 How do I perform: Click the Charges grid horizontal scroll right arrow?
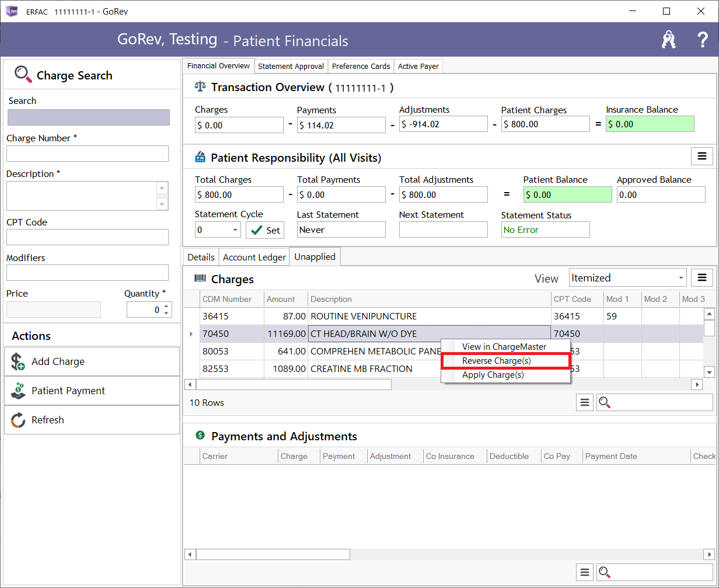697,384
